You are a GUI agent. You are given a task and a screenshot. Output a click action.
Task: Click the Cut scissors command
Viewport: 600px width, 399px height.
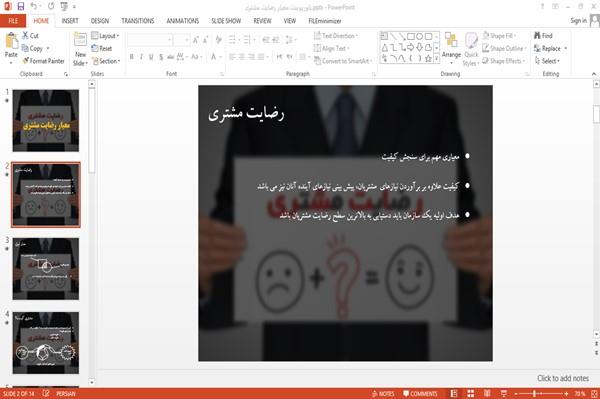(x=30, y=36)
